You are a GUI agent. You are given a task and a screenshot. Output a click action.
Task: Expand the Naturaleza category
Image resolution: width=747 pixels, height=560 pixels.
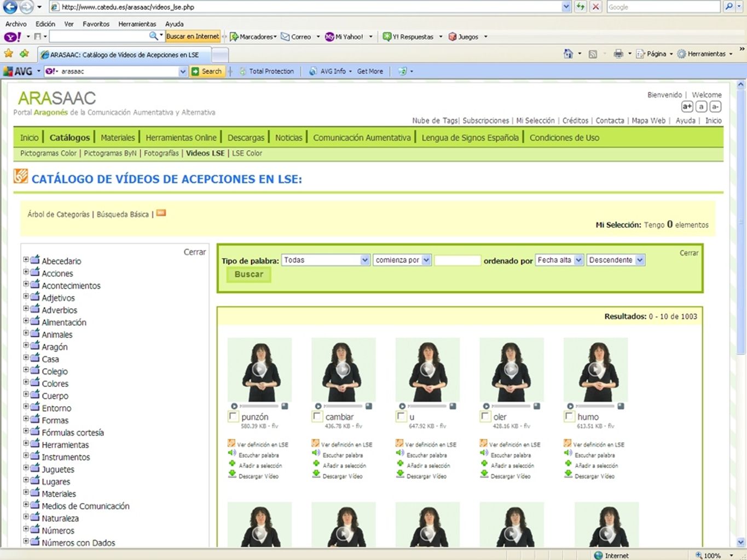26,517
